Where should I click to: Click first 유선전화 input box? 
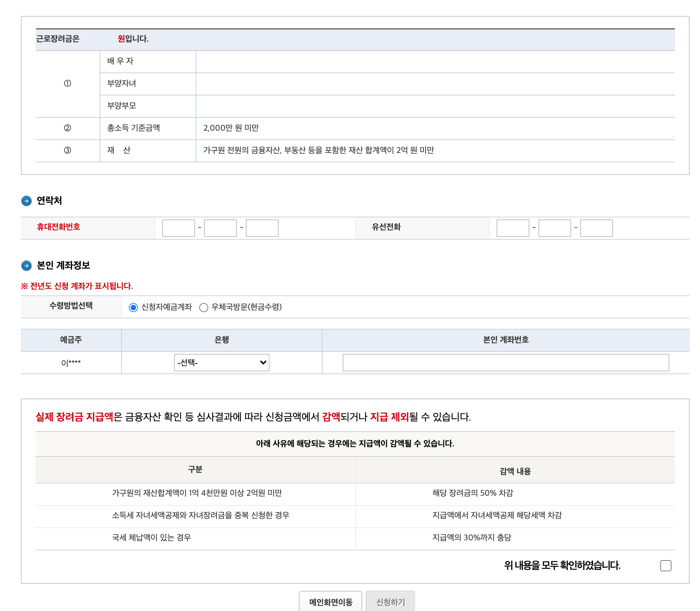point(513,228)
